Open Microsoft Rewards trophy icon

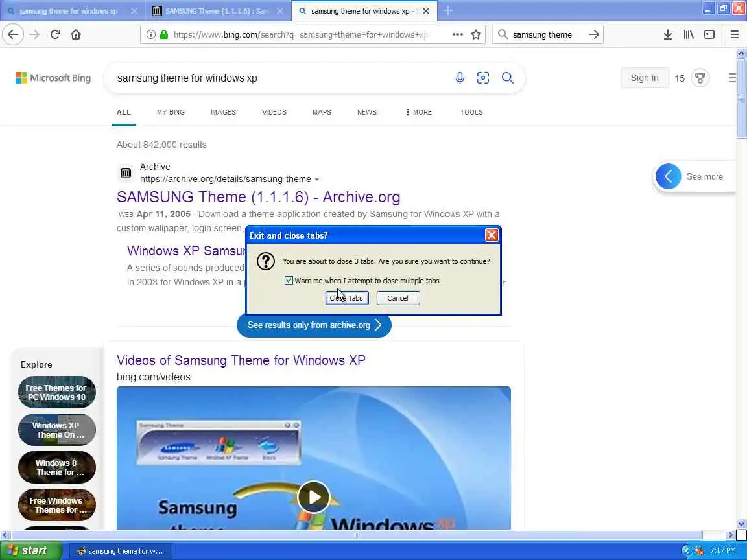point(700,78)
